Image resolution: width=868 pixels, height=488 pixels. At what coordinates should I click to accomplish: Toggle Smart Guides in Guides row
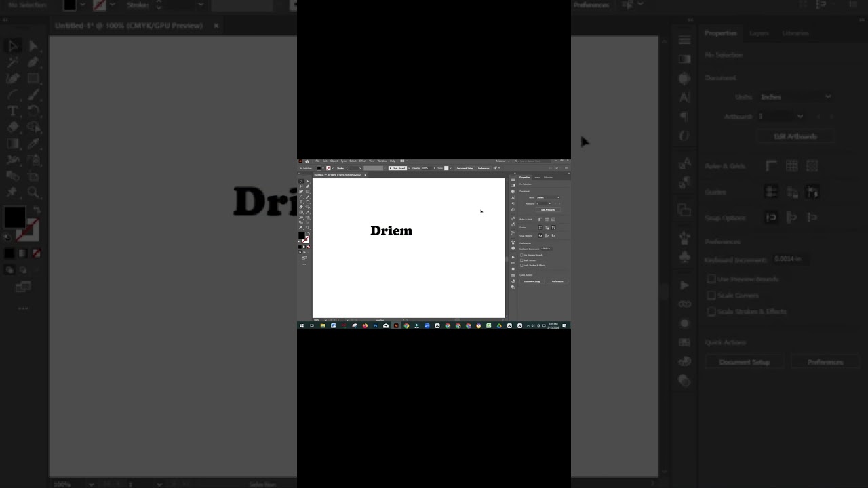553,228
